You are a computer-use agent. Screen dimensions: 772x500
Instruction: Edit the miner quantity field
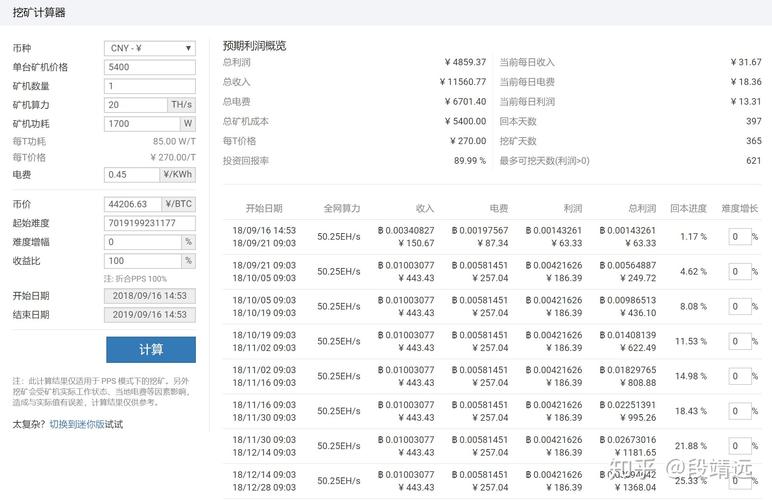point(150,86)
